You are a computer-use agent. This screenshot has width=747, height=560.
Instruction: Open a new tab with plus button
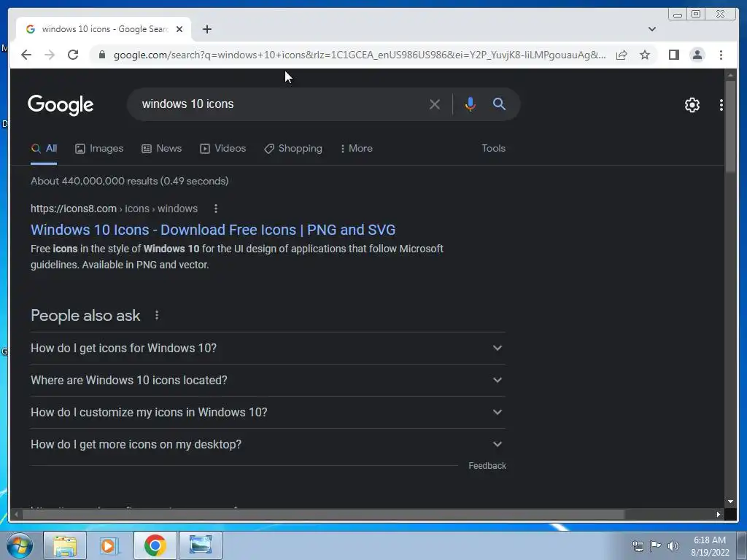[x=206, y=29]
